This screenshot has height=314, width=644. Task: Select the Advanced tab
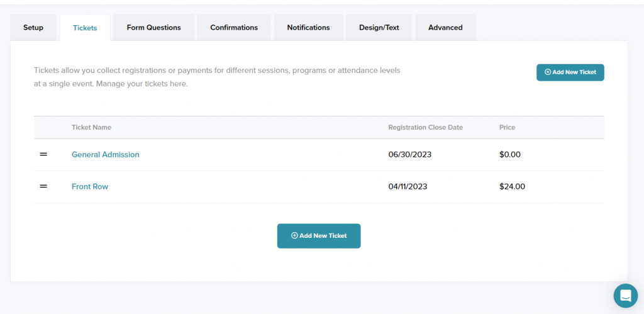tap(446, 28)
